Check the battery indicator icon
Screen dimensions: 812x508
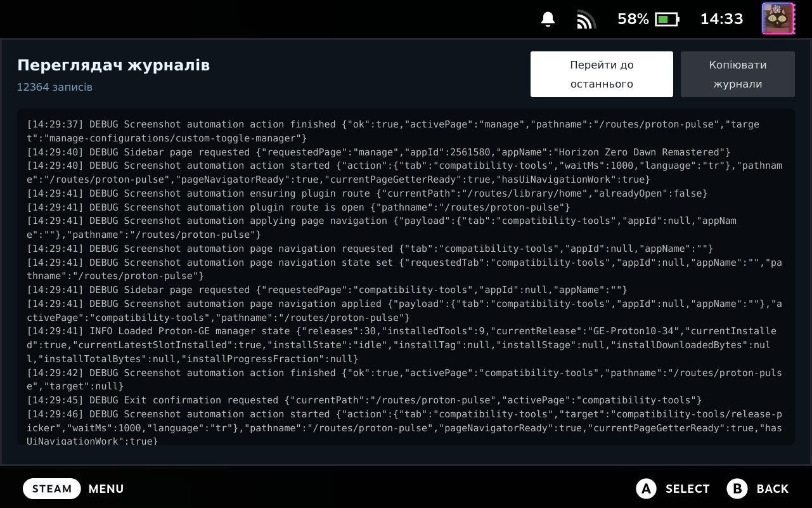tap(667, 20)
